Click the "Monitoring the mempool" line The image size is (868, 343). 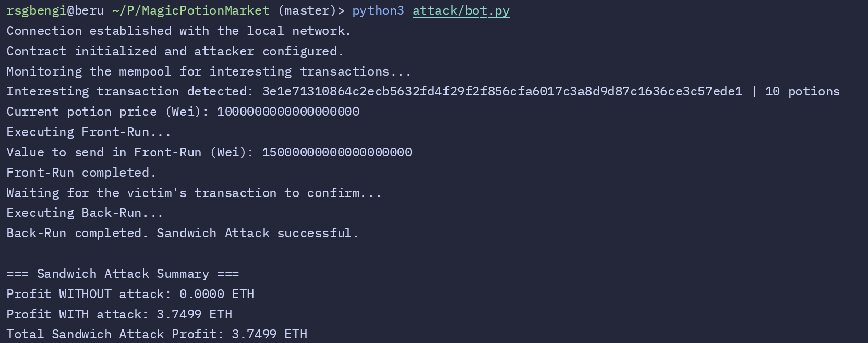209,72
